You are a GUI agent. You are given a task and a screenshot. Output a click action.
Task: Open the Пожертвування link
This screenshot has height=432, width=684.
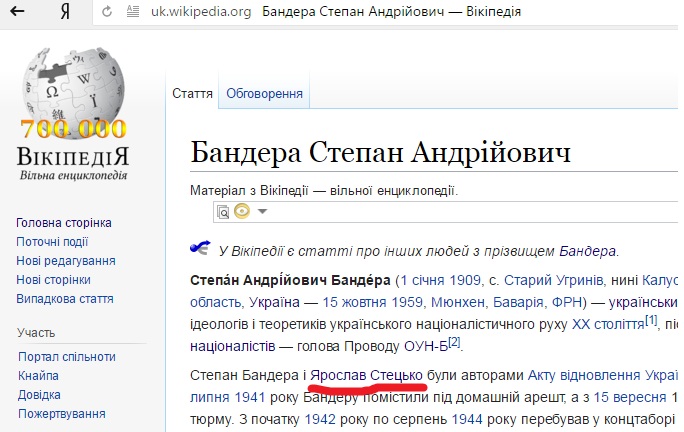[62, 414]
